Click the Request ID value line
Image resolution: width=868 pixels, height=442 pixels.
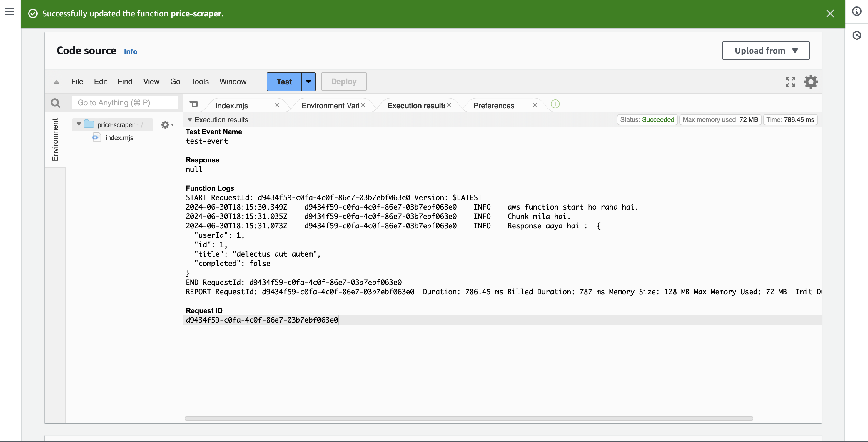coord(262,320)
